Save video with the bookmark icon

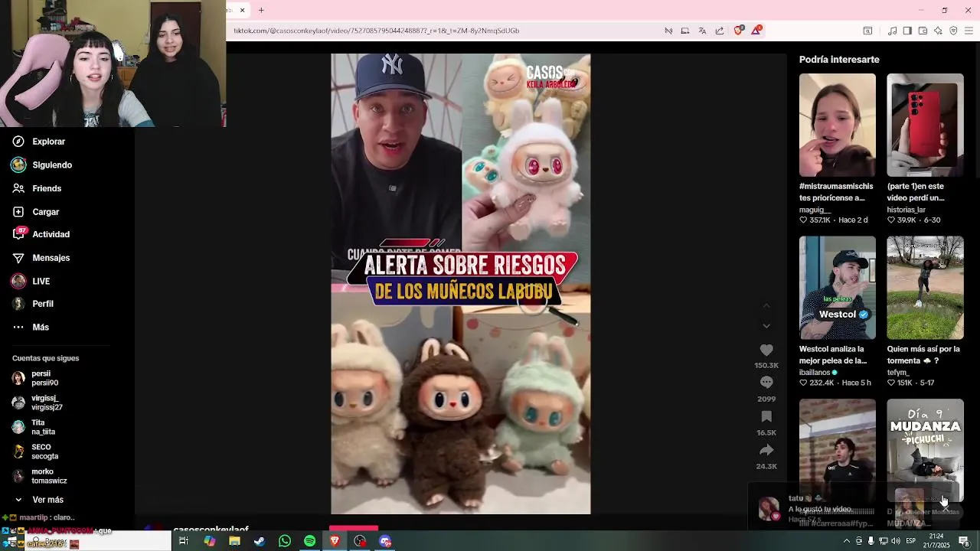click(766, 416)
